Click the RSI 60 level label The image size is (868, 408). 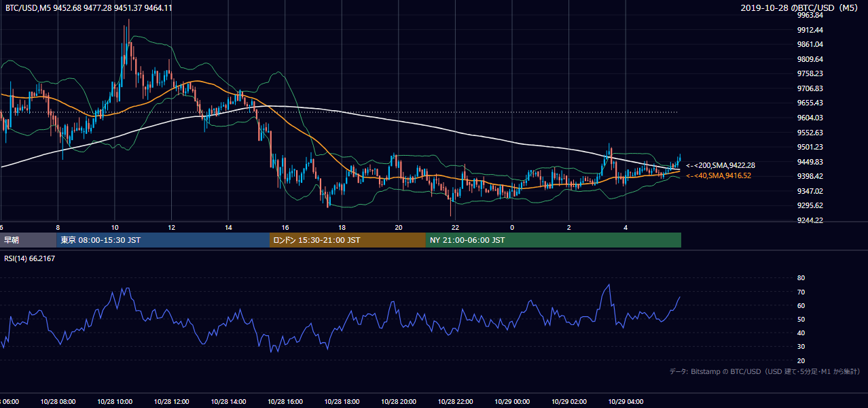[x=801, y=306]
